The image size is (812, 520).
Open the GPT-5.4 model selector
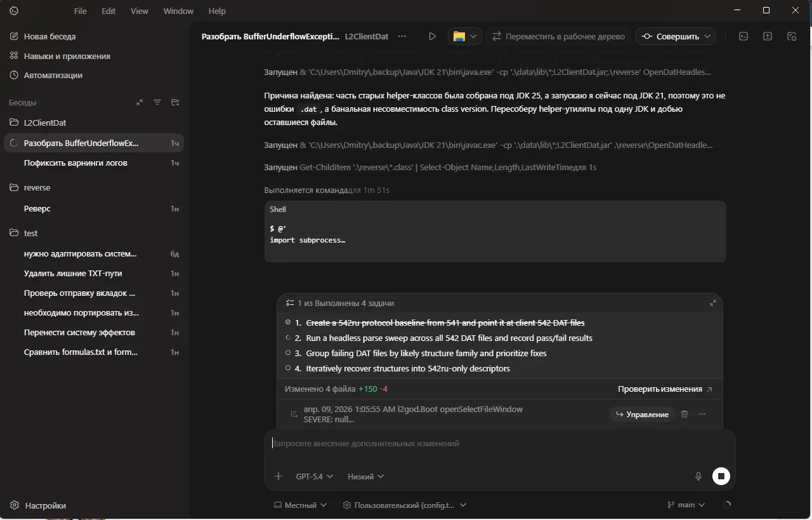(x=314, y=476)
